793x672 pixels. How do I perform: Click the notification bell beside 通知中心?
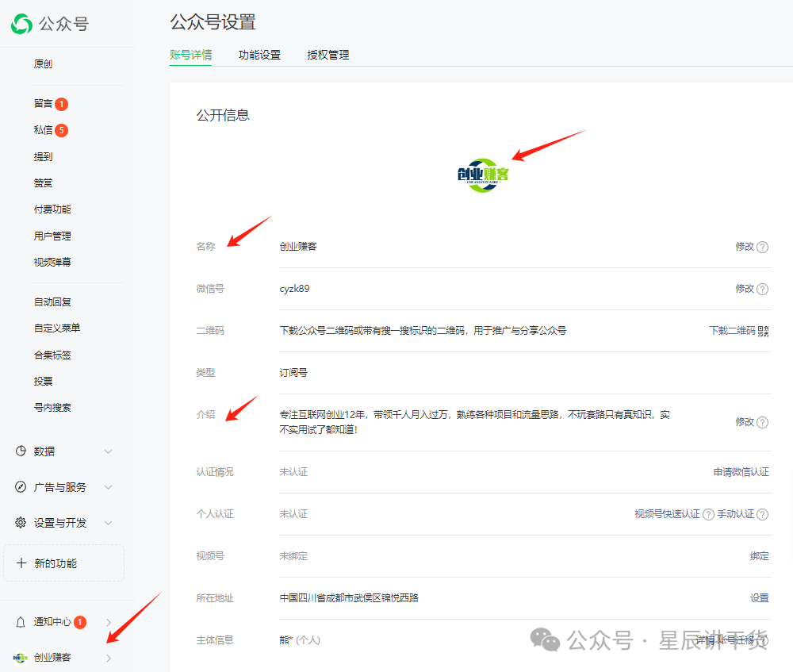21,622
